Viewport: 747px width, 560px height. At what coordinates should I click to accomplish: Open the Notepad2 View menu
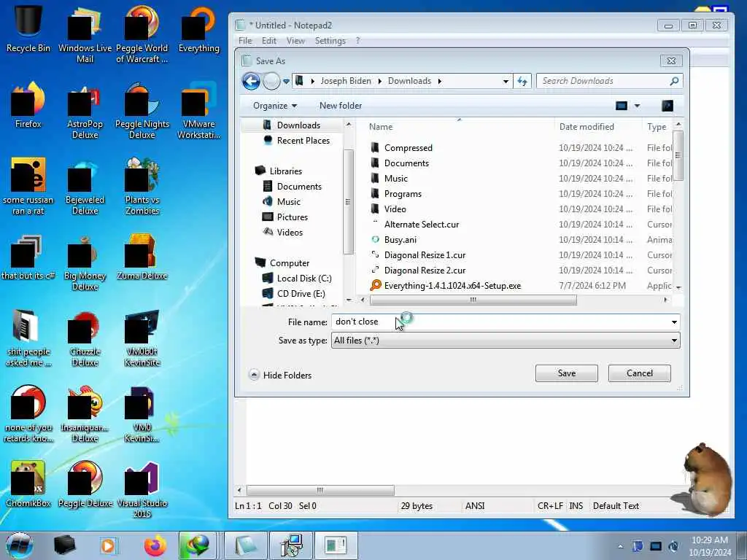pyautogui.click(x=295, y=41)
